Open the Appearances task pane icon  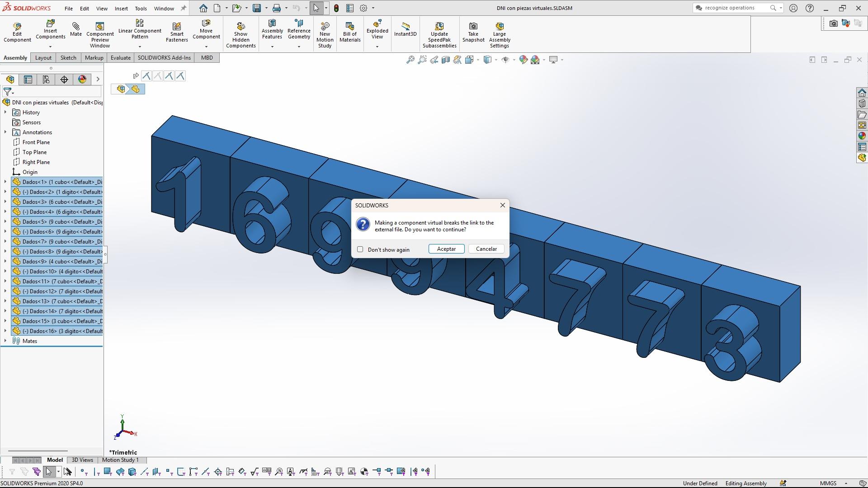point(862,136)
